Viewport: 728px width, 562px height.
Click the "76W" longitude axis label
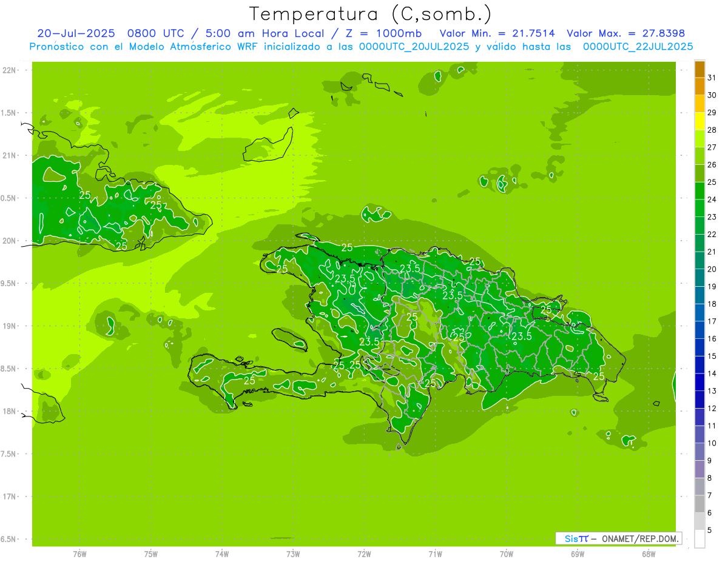[79, 554]
